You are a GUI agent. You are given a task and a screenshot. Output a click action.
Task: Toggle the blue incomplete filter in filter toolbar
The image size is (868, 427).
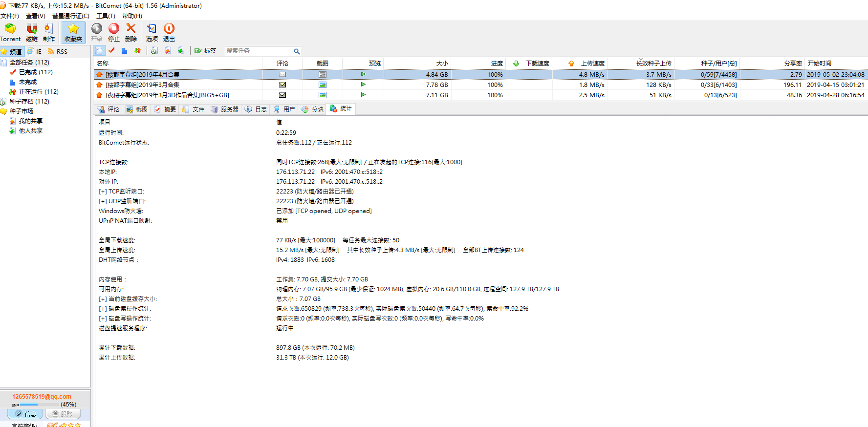tap(124, 51)
